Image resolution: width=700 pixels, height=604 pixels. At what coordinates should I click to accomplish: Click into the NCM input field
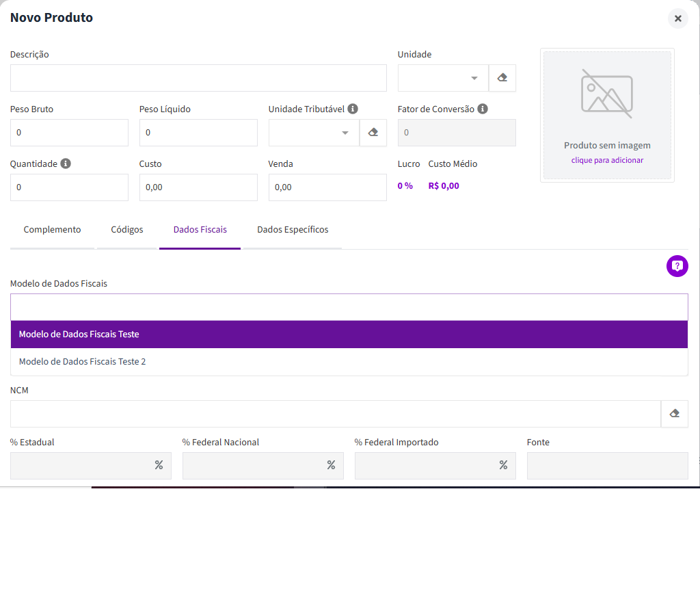click(336, 414)
